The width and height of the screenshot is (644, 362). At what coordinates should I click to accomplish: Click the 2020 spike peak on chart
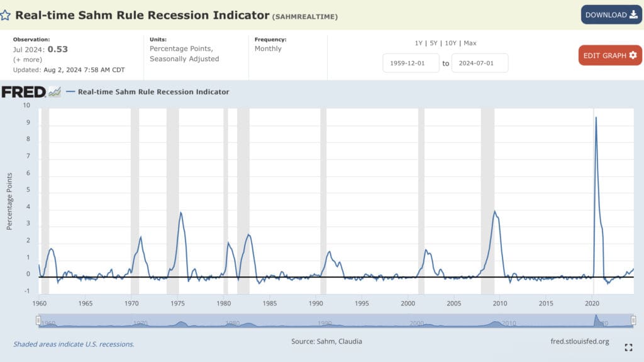(x=596, y=118)
